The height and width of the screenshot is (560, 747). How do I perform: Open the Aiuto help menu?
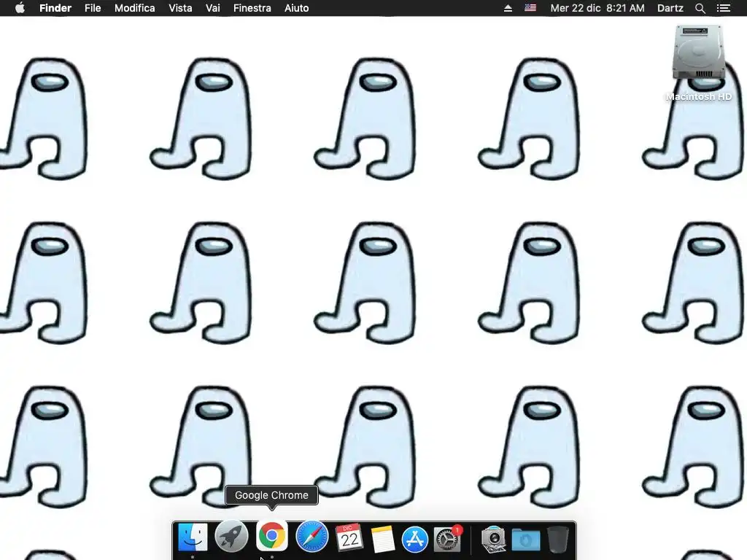pyautogui.click(x=296, y=8)
